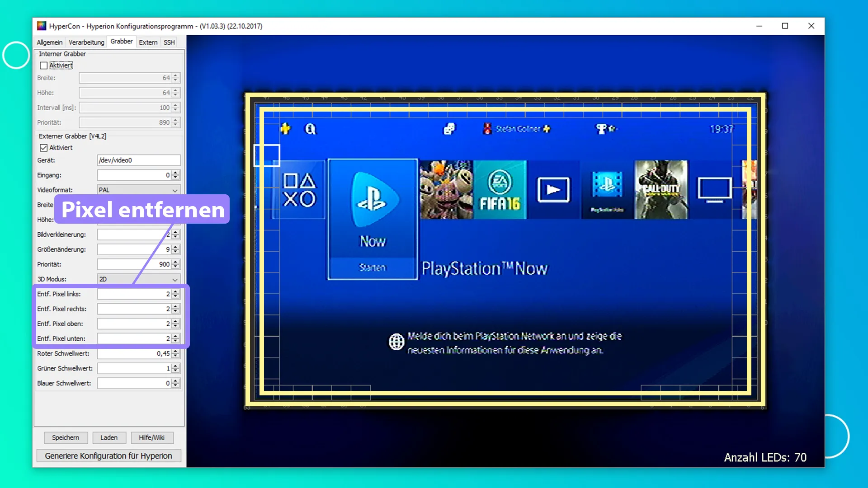The height and width of the screenshot is (488, 868).
Task: Decrease Entf. Pixel rechts with down arrow
Action: 176,312
